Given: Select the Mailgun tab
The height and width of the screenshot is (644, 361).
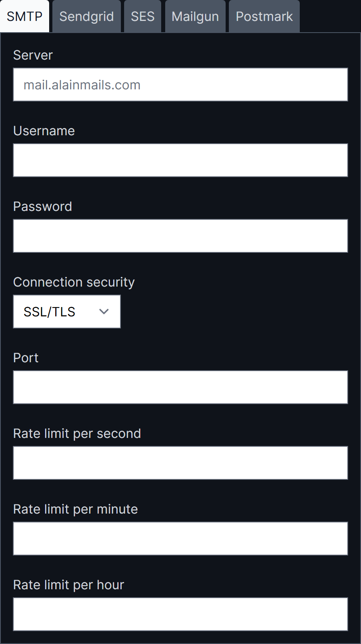Looking at the screenshot, I should (x=195, y=17).
